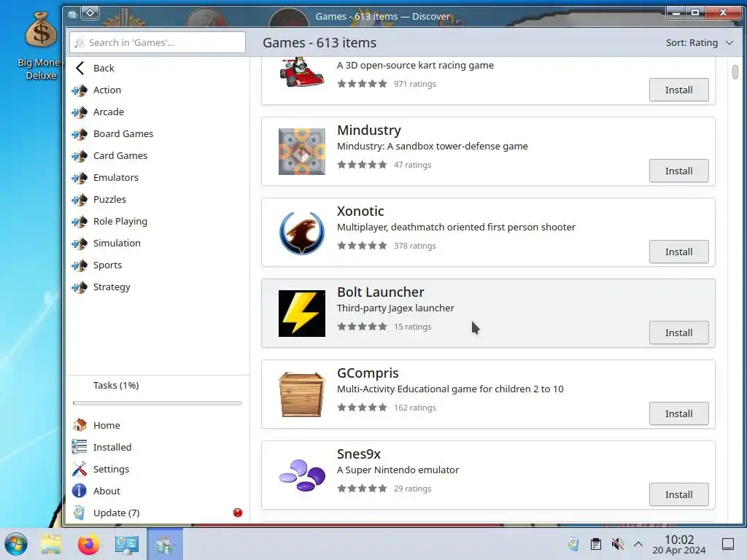Install Snes9x
The width and height of the screenshot is (747, 560).
[x=679, y=495]
